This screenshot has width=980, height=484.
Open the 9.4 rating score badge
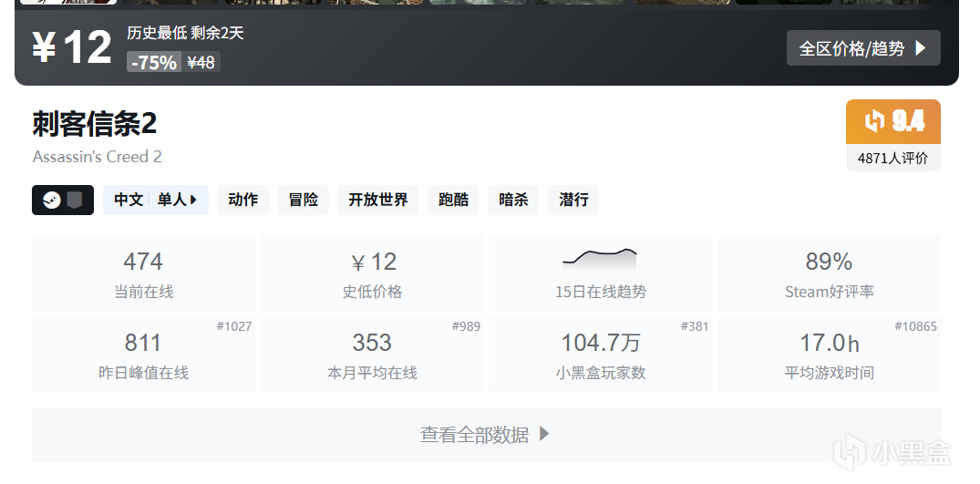pos(893,122)
